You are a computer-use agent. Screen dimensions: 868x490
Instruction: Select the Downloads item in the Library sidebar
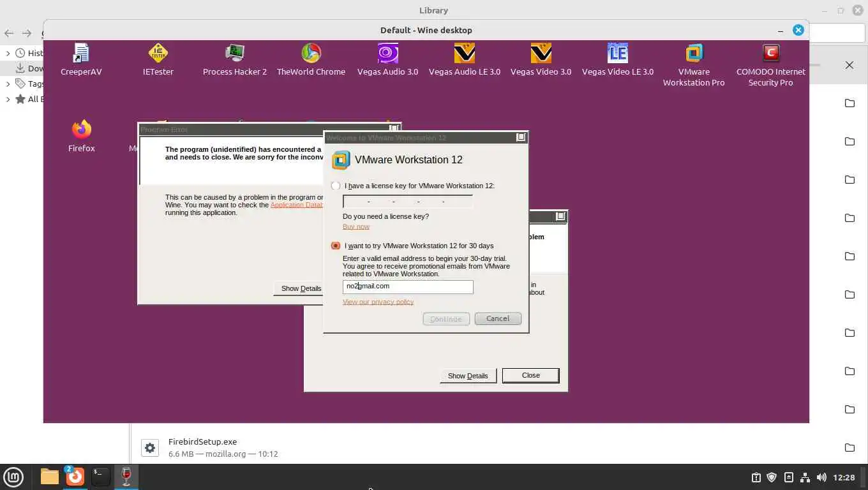click(x=22, y=68)
